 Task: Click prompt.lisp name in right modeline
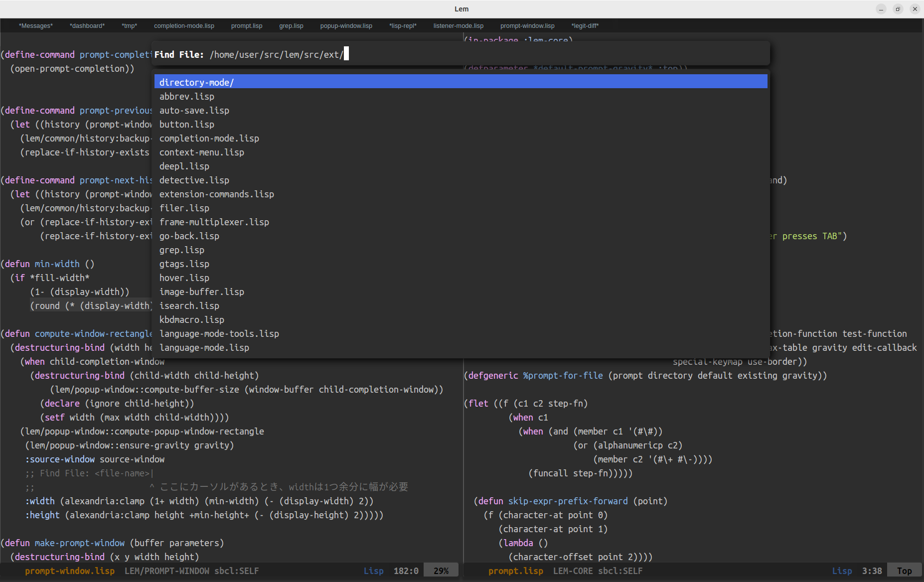click(x=515, y=571)
